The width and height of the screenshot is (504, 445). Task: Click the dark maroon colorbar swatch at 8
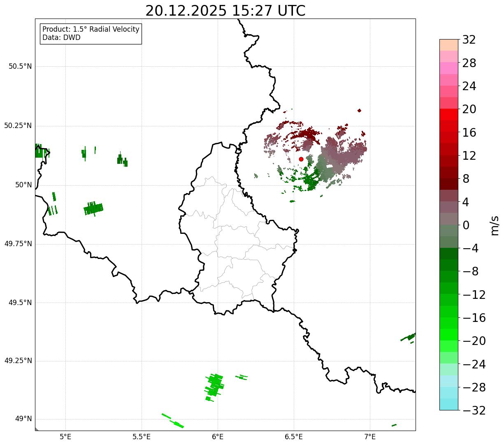[449, 184]
